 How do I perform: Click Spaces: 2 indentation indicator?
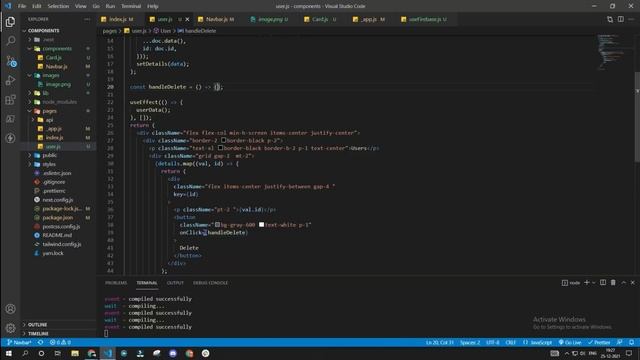[470, 342]
